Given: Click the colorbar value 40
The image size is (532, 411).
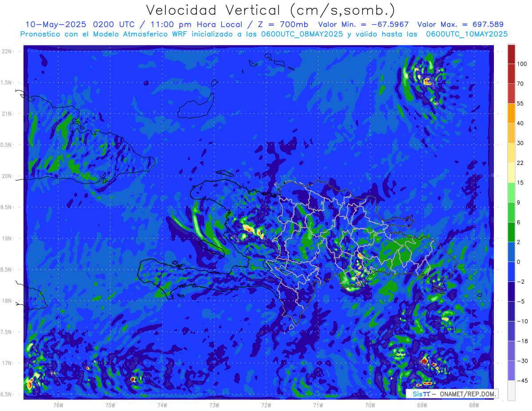Looking at the screenshot, I should click(520, 123).
